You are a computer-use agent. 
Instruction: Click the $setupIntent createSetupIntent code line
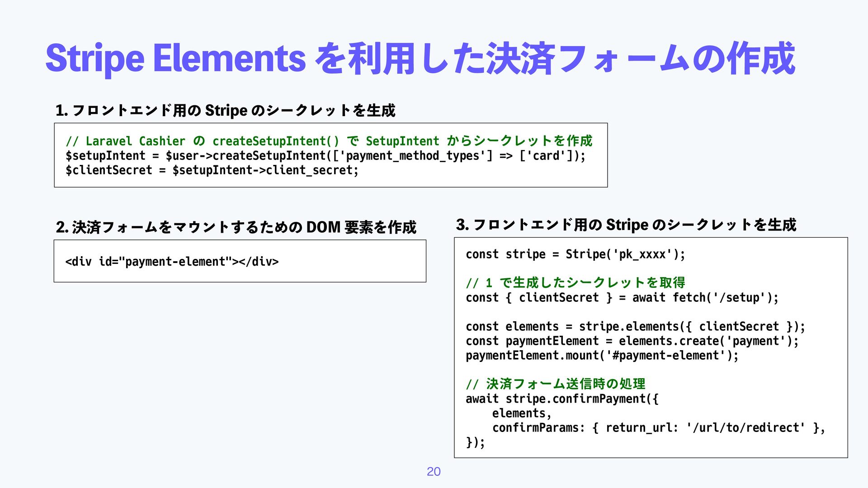pyautogui.click(x=325, y=156)
